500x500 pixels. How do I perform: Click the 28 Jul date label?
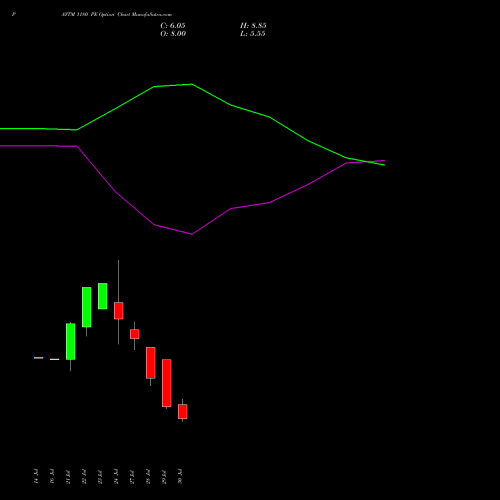coord(148,476)
